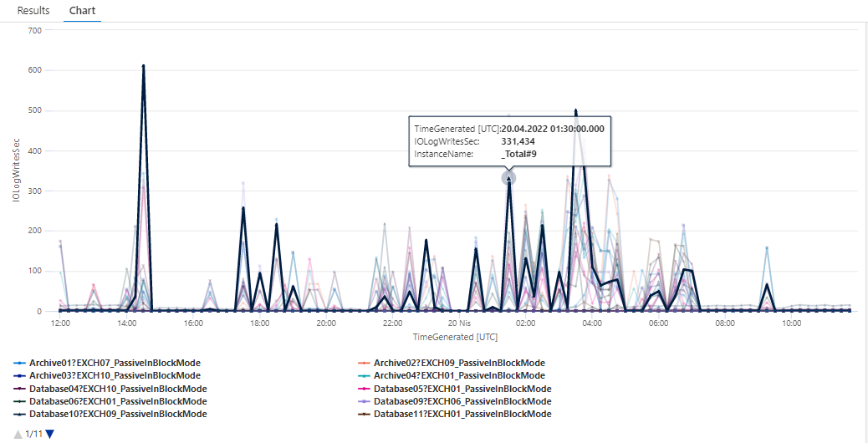Go to previous legend page arrow

click(x=18, y=434)
